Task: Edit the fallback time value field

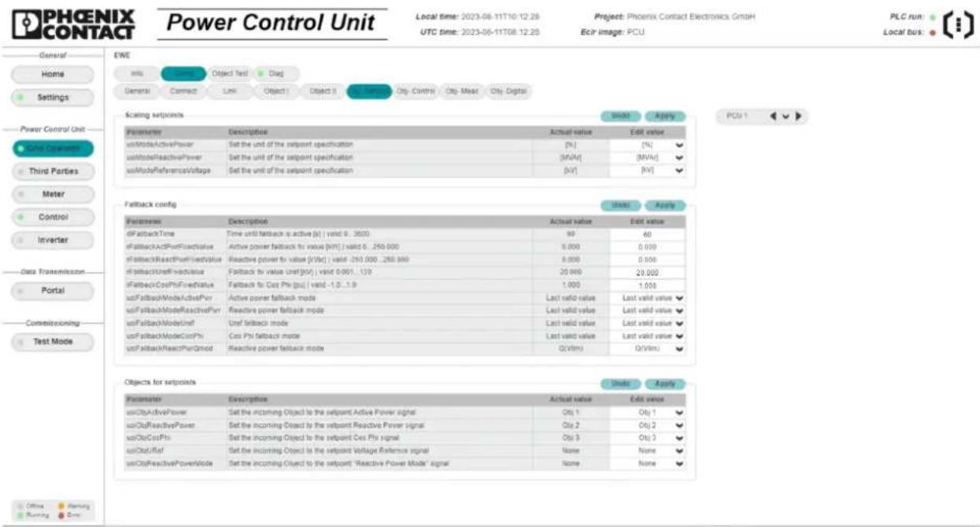Action: click(648, 234)
